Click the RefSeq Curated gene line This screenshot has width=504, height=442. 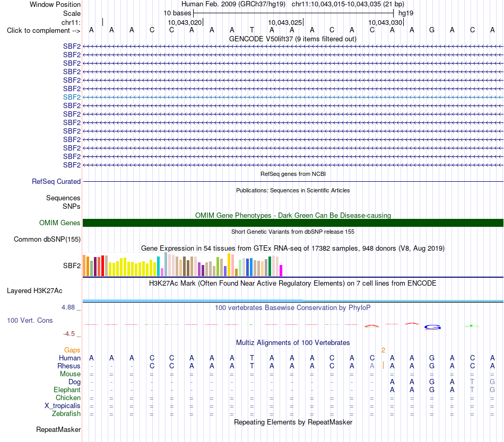[x=293, y=182]
